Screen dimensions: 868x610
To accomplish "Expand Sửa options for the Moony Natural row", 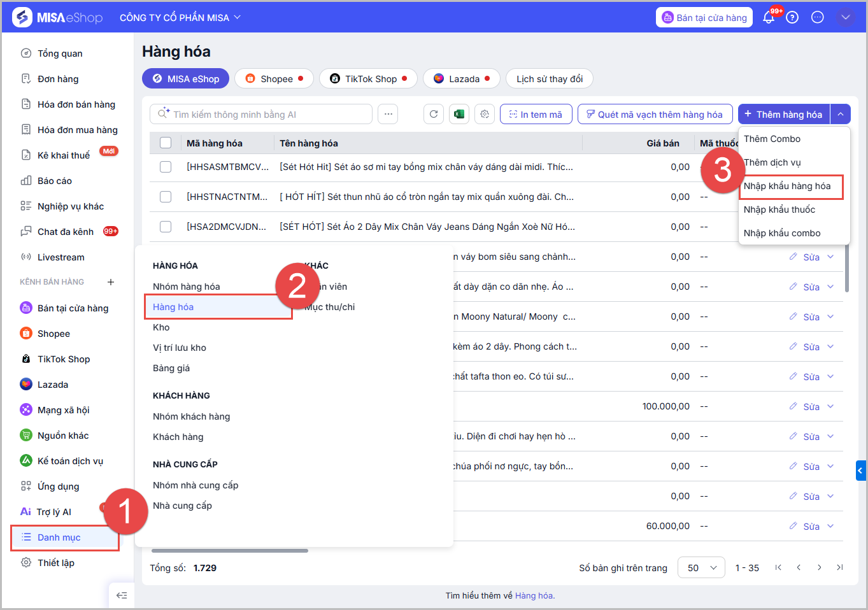I will pos(830,316).
